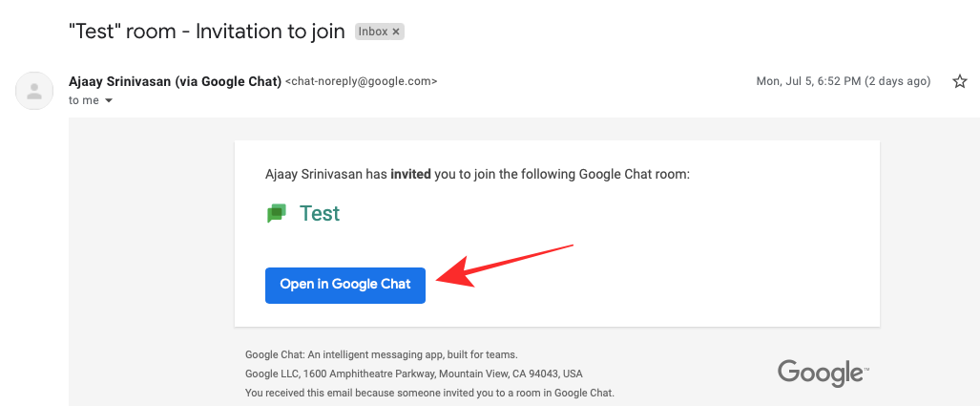Remove the Inbox label with its X
The image size is (980, 406).
[397, 32]
